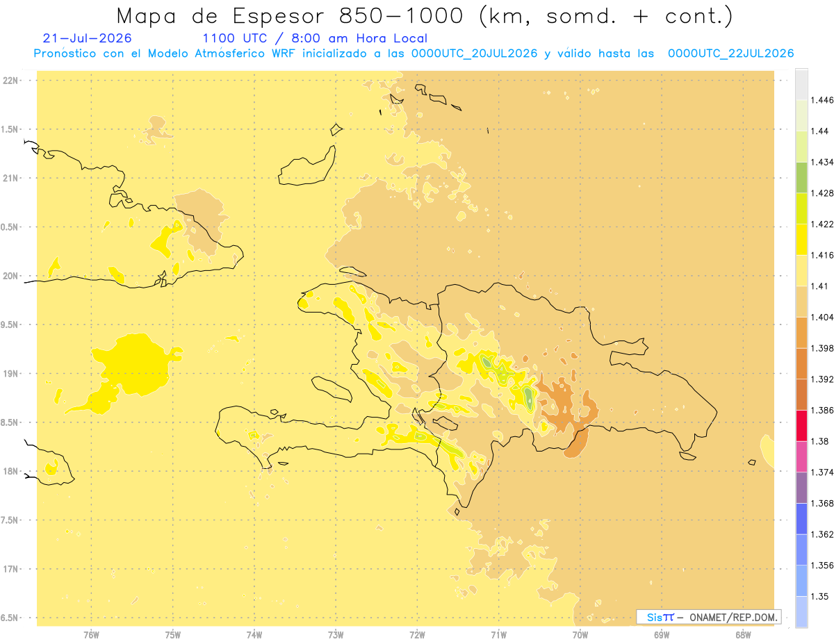Click the 1.404 colorbar value
The height and width of the screenshot is (644, 834).
click(x=821, y=317)
